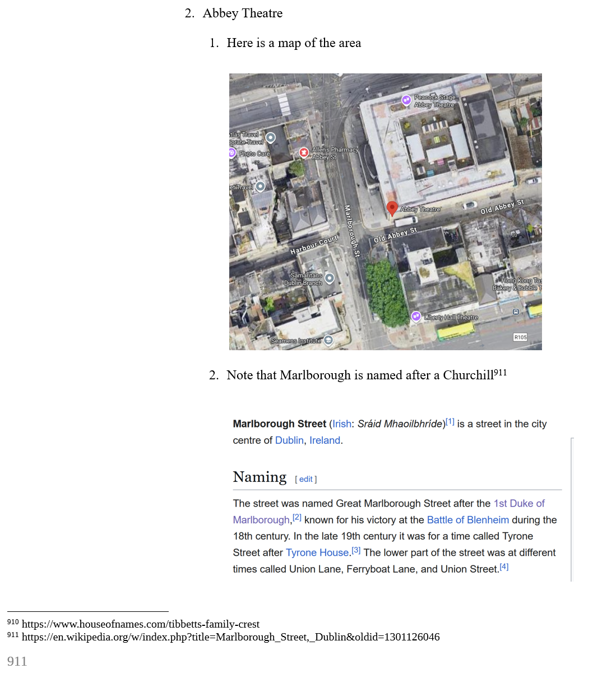Click footnote 911 superscript after Churchill
This screenshot has height=678, width=616.
(500, 372)
